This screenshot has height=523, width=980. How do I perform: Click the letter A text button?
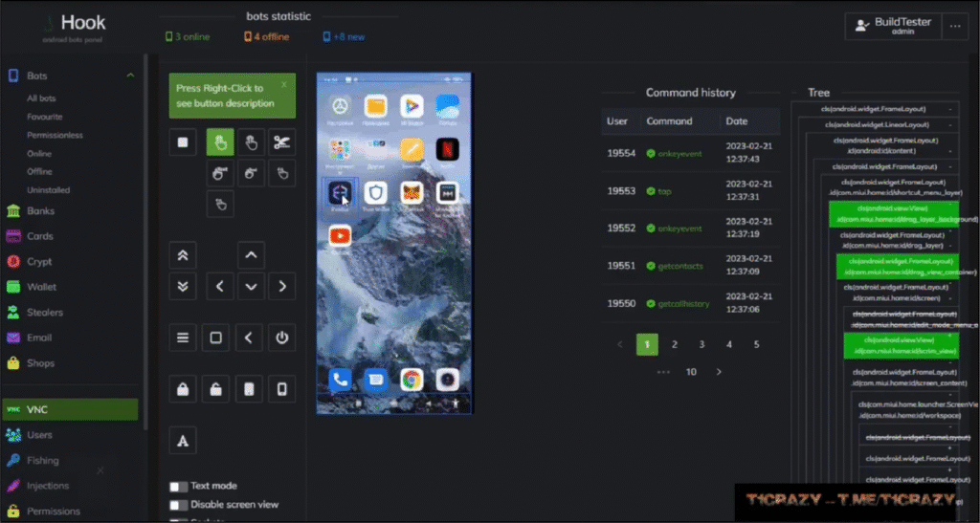pyautogui.click(x=183, y=440)
